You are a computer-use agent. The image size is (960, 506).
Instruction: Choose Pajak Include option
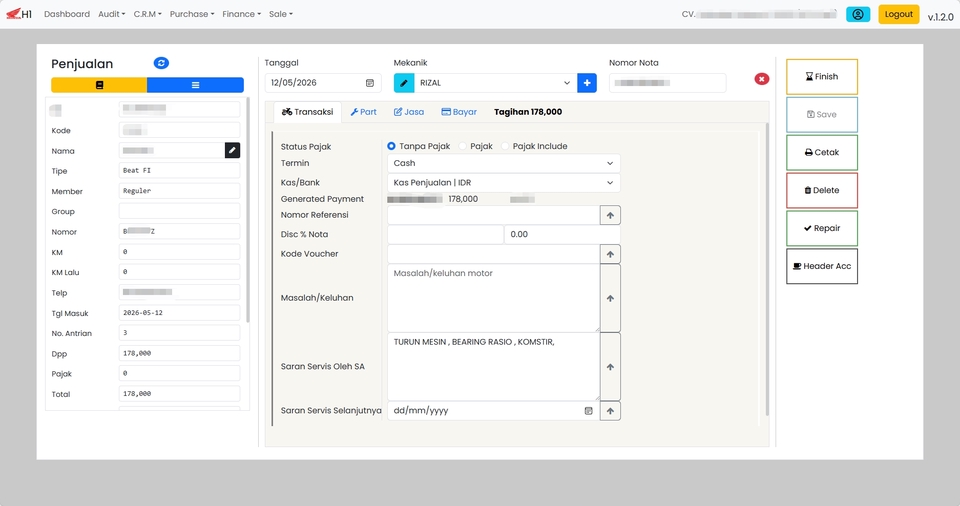505,146
